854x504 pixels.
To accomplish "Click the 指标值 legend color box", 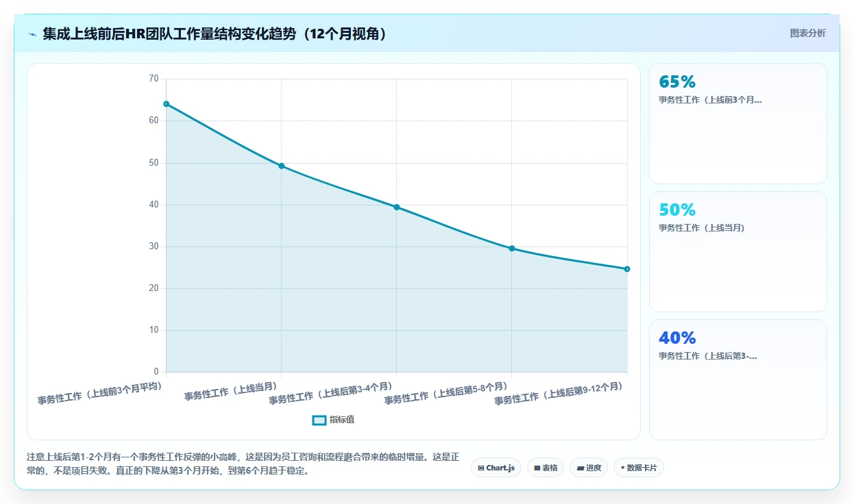I will 319,420.
